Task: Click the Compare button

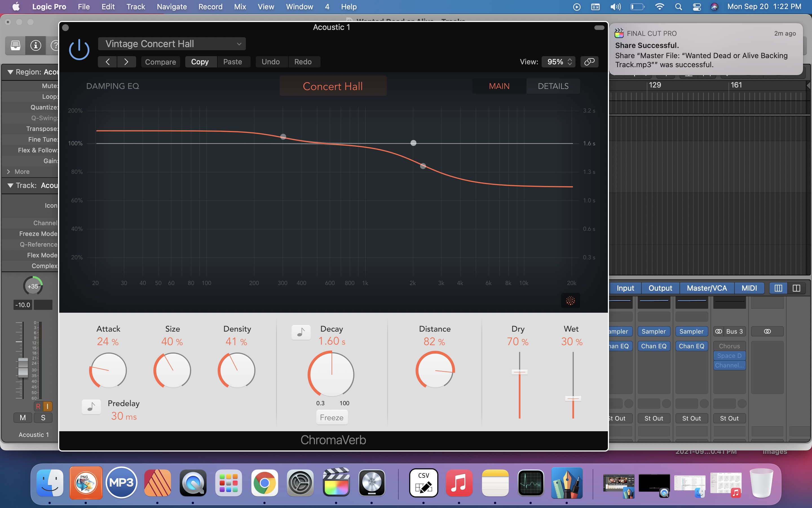Action: 160,62
